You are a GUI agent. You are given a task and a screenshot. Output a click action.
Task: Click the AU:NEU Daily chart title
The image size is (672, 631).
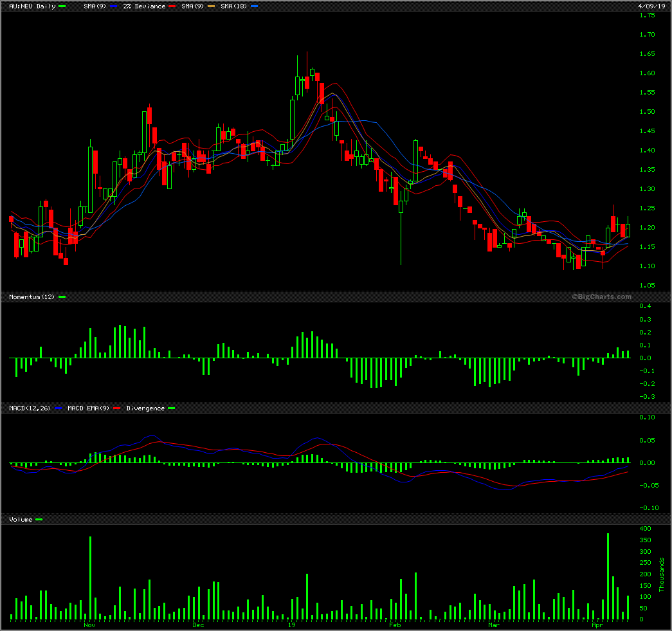33,6
